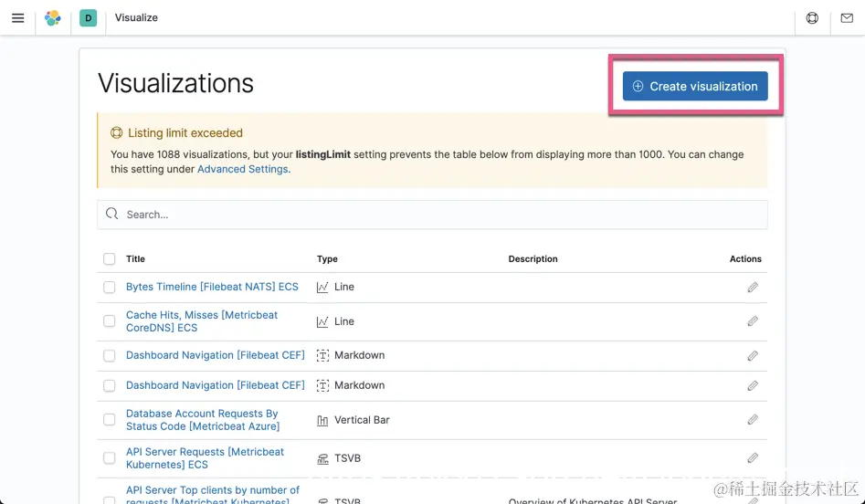Click the Visualize breadcrumb text
The width and height of the screenshot is (865, 504).
point(136,17)
